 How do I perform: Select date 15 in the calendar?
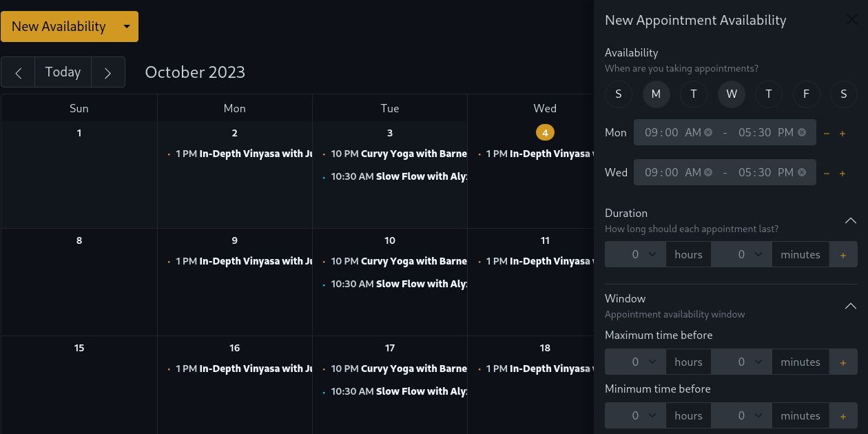point(79,348)
